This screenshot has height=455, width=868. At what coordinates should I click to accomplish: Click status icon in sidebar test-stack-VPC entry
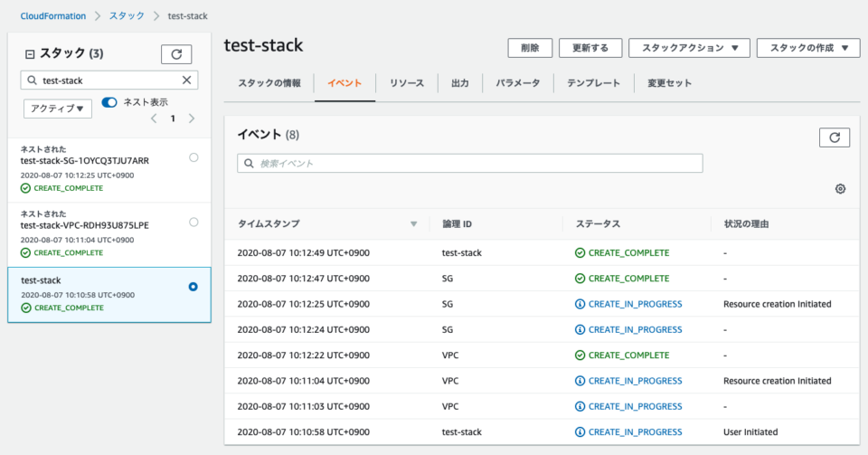25,253
